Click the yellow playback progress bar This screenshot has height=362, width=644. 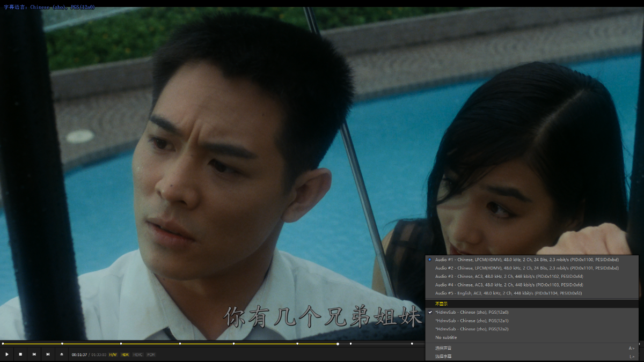click(161, 343)
